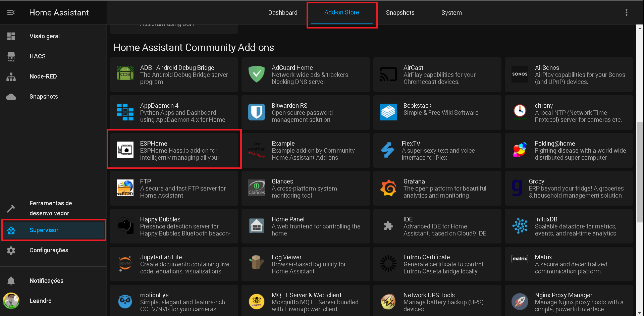The image size is (644, 316).
Task: Click the Home Assistant Community Add-ons heading
Action: (x=194, y=47)
